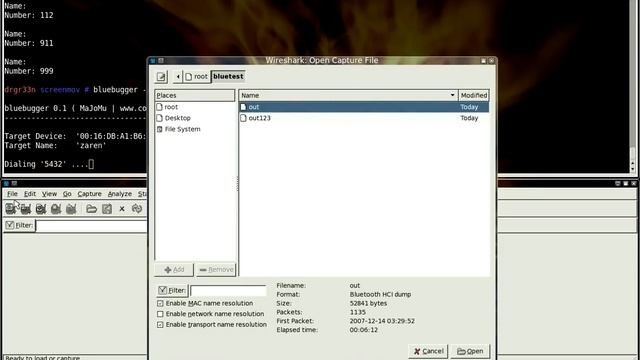The height and width of the screenshot is (360, 640).
Task: Click the Elapsed time value 00:06:12
Action: pos(364,330)
